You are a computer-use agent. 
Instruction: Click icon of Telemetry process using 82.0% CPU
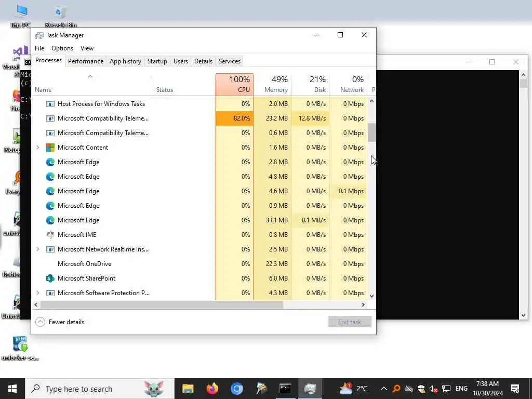(x=50, y=118)
